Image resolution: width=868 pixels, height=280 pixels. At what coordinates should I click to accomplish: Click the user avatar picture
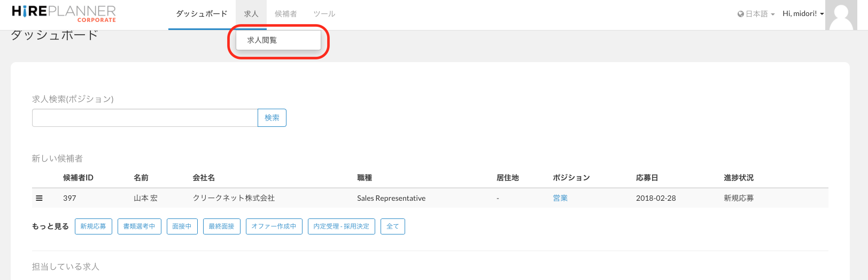[841, 15]
